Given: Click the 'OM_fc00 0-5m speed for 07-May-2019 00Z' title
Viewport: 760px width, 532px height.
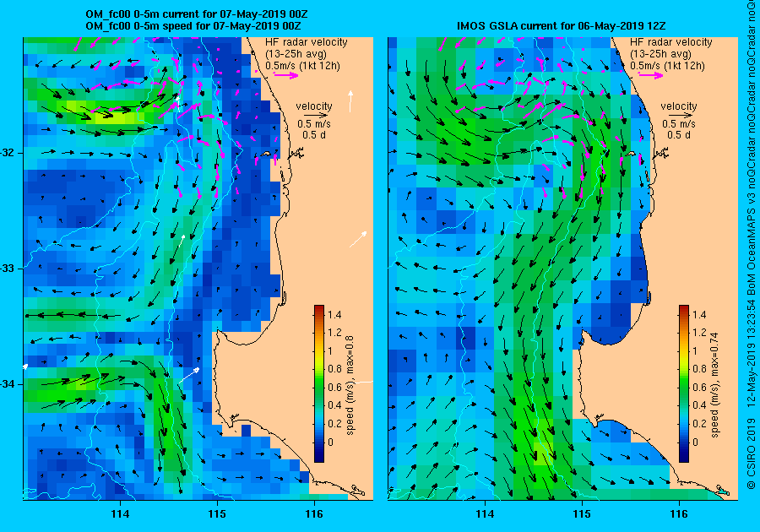Looking at the screenshot, I should pos(193,25).
